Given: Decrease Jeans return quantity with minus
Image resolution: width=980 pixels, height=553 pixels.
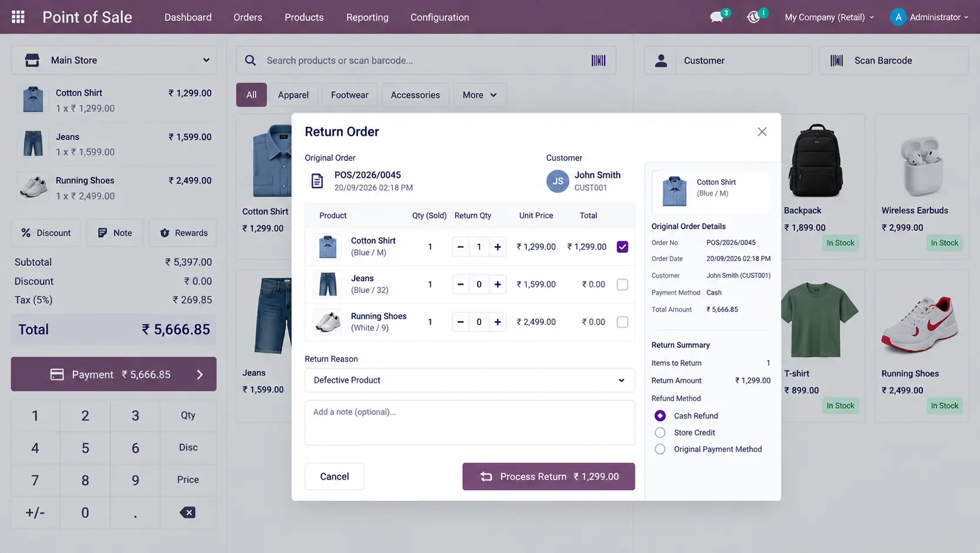Looking at the screenshot, I should 461,284.
